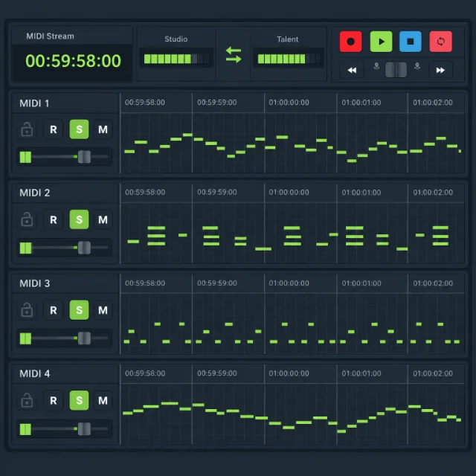476x476 pixels.
Task: Click the MIDI 3 volume fader handle
Action: click(84, 338)
